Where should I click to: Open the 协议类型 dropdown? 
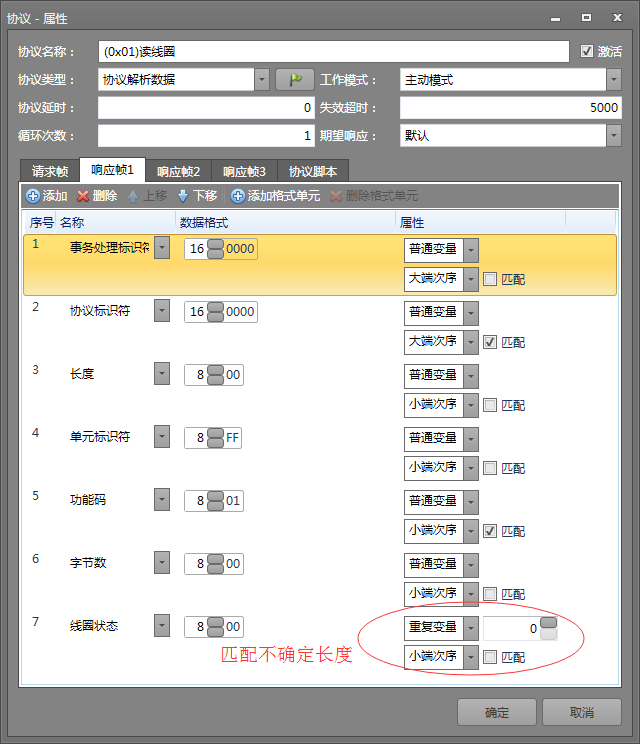(262, 80)
